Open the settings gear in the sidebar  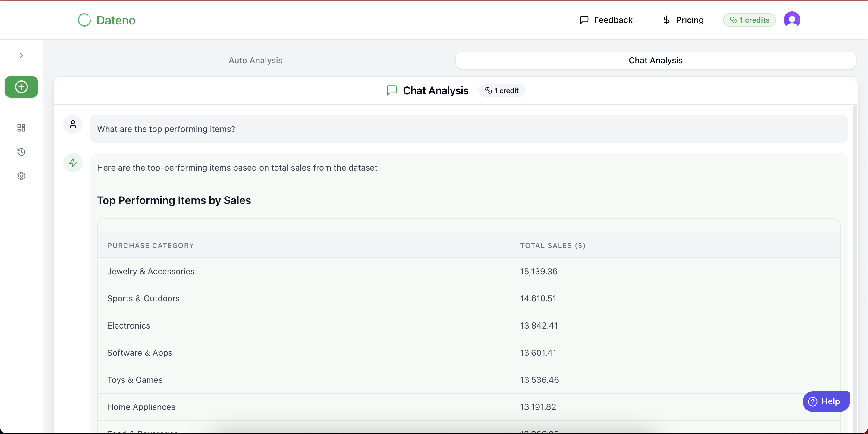(21, 176)
